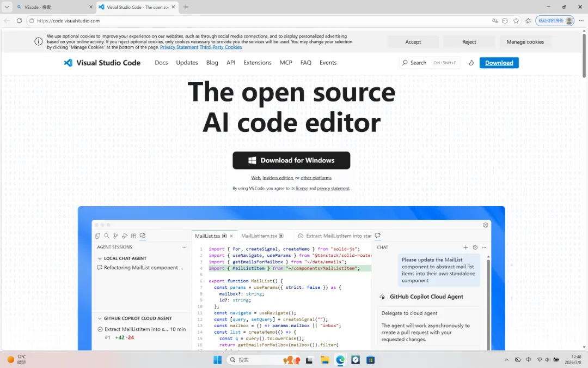Open the Run and Debug icon
The height and width of the screenshot is (368, 588).
[125, 236]
